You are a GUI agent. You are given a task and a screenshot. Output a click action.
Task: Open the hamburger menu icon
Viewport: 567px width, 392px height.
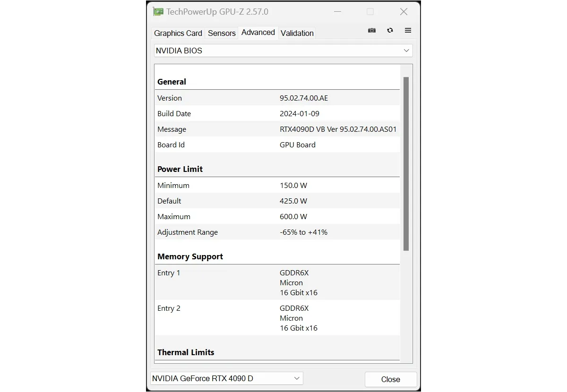408,30
